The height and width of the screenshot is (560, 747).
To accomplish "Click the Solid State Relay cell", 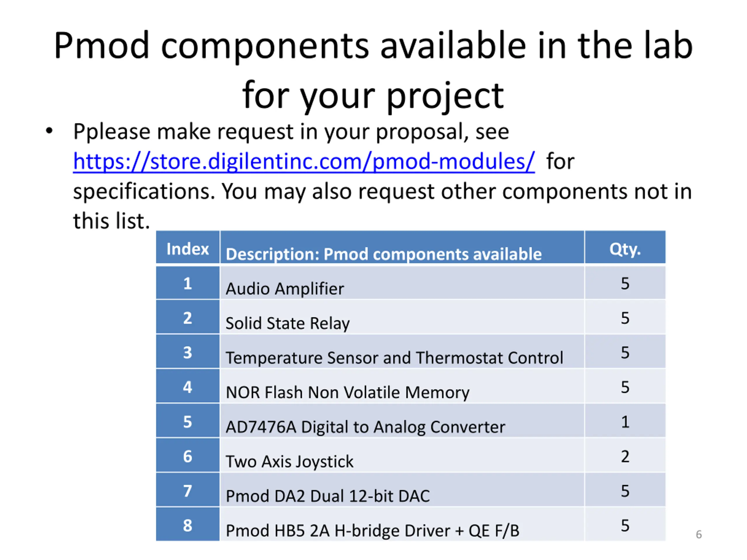I will coord(402,317).
